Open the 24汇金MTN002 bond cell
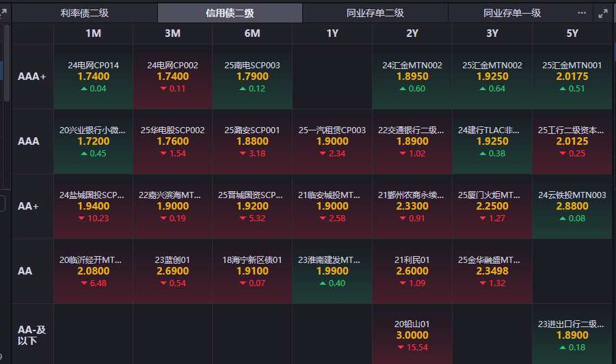Viewport: 616px width, 364px height. pos(412,76)
